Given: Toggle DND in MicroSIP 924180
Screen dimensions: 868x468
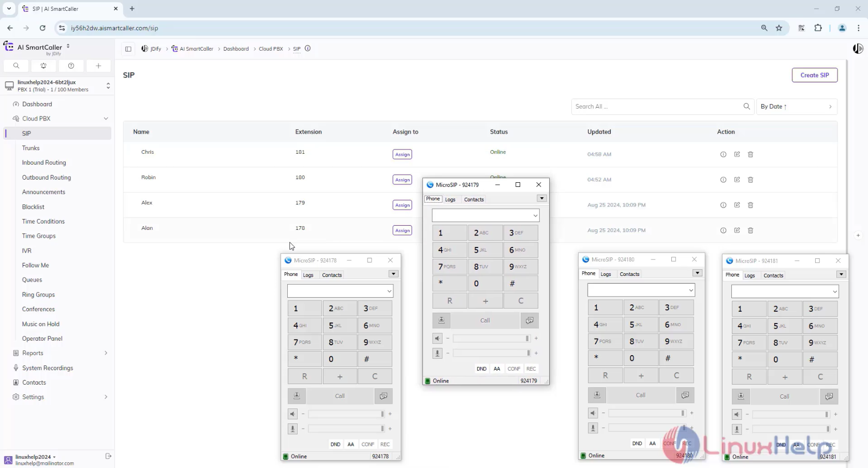Looking at the screenshot, I should [637, 444].
